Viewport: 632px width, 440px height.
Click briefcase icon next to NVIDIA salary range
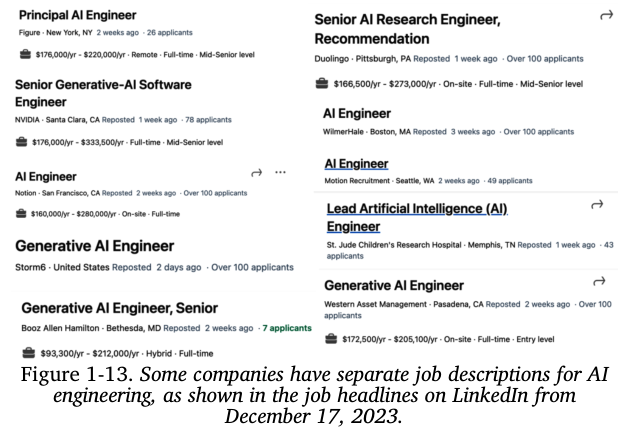click(22, 142)
